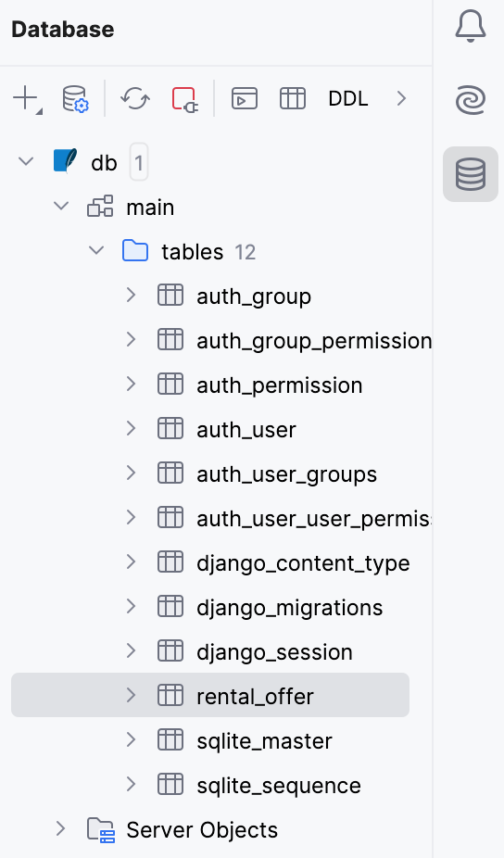Viewport: 504px width, 858px height.
Task: Click the Edit Data table toolbar icon
Action: 293,99
